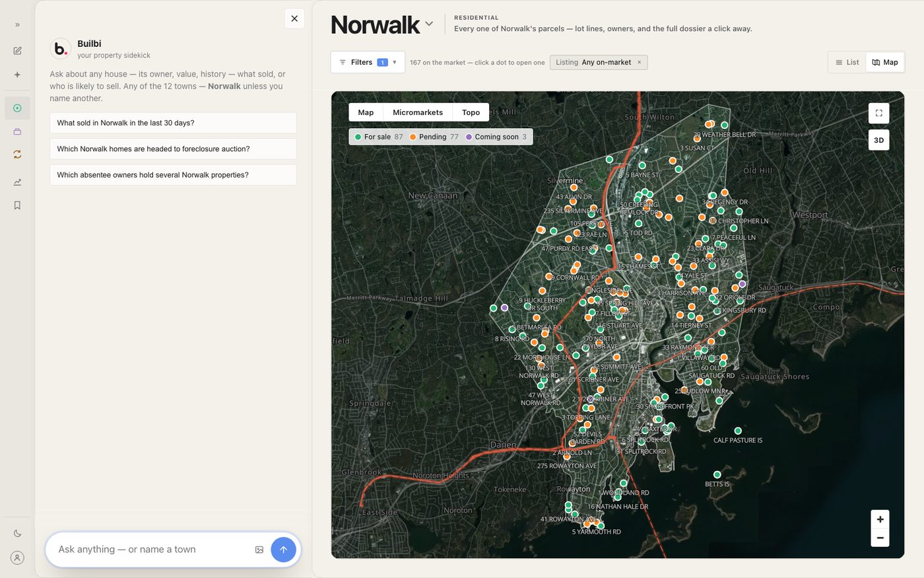Open the listing dot at Calf Pasture Is
Viewport: 924px width, 578px height.
pos(738,431)
